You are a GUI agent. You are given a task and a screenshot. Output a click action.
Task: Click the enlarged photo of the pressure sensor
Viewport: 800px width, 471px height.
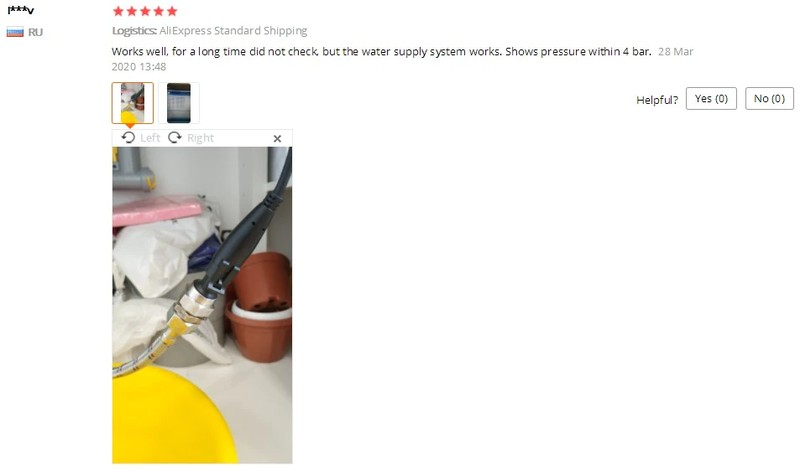click(x=202, y=305)
